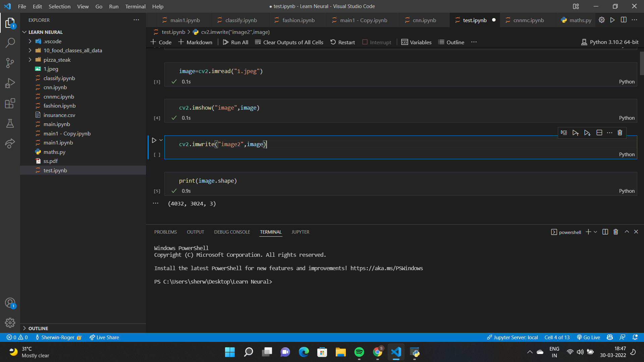Split the active notebook cell
Image resolution: width=644 pixels, height=362 pixels.
click(x=599, y=133)
